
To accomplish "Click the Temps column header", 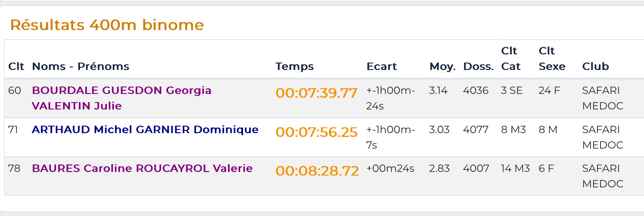I will pos(294,66).
